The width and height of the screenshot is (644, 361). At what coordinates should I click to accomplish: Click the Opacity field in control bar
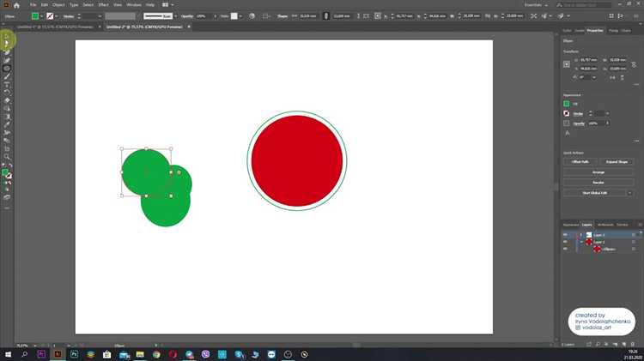(x=201, y=15)
